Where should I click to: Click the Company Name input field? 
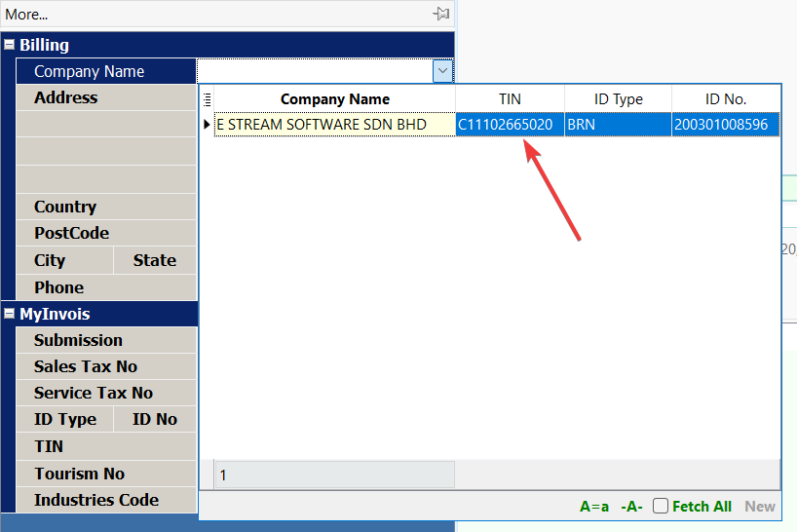(x=314, y=71)
